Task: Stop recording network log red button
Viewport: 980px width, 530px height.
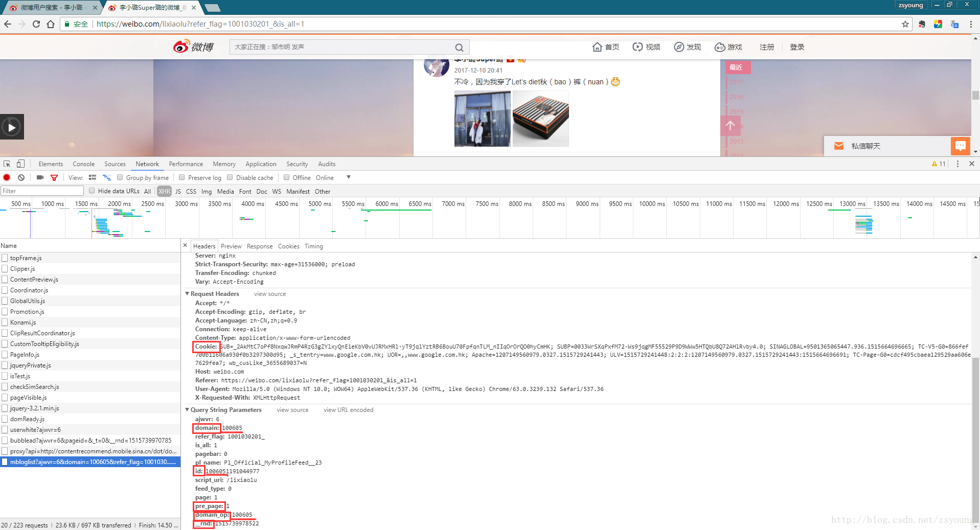Action: (7, 177)
